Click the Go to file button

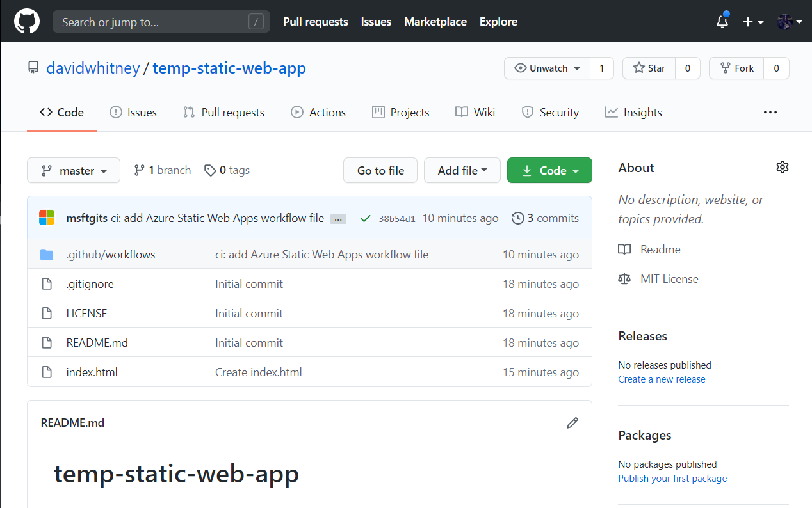(380, 170)
